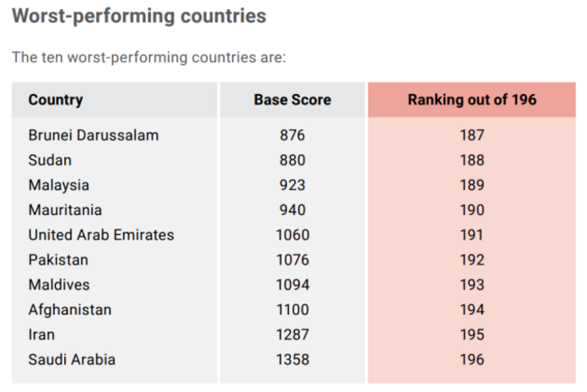Click base score value 1060
Screen dimensions: 587x392
pos(293,235)
